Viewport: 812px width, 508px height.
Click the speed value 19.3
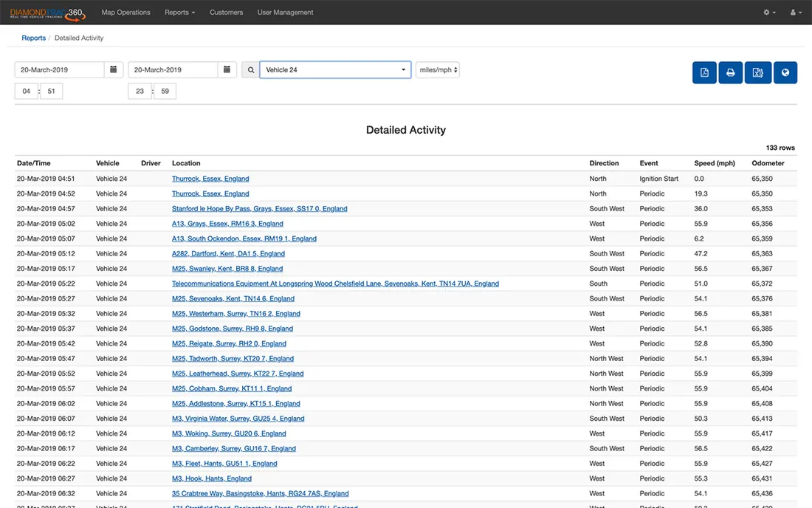tap(701, 193)
